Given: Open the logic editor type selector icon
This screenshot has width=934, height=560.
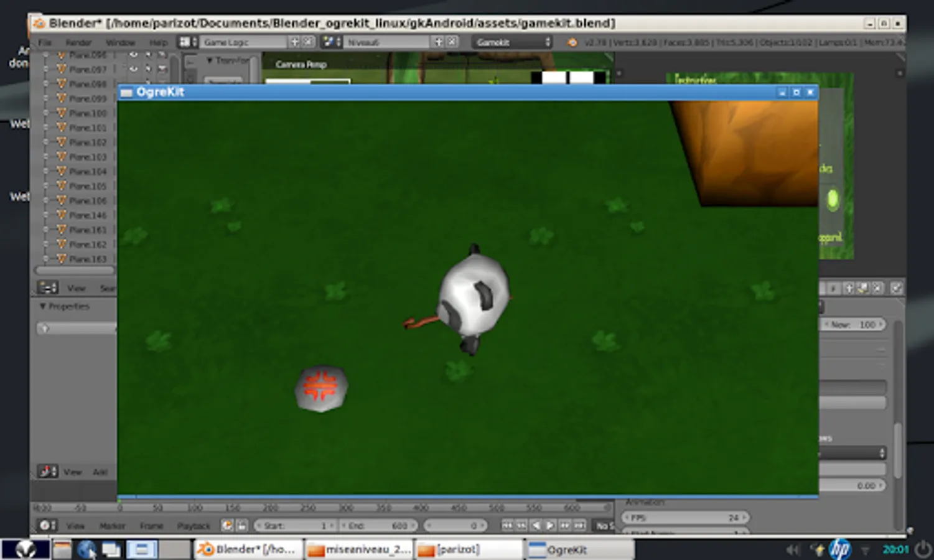Looking at the screenshot, I should (47, 472).
